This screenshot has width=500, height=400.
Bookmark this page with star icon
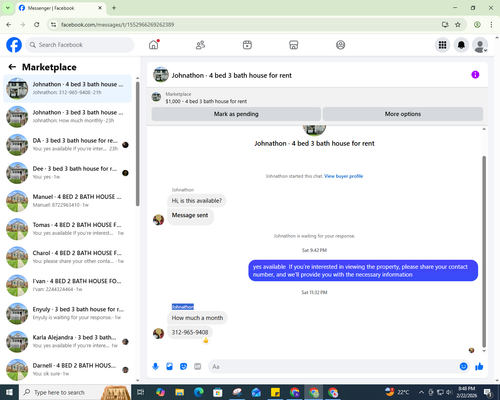(458, 24)
